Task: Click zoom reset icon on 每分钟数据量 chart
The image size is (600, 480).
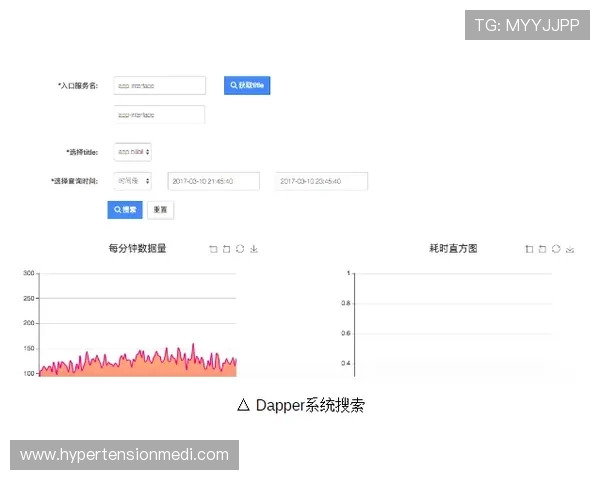Action: click(227, 249)
